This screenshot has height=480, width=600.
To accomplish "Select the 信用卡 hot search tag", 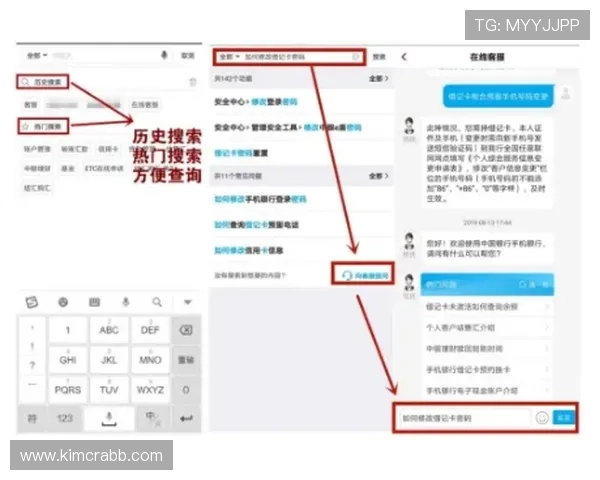I will coord(108,149).
